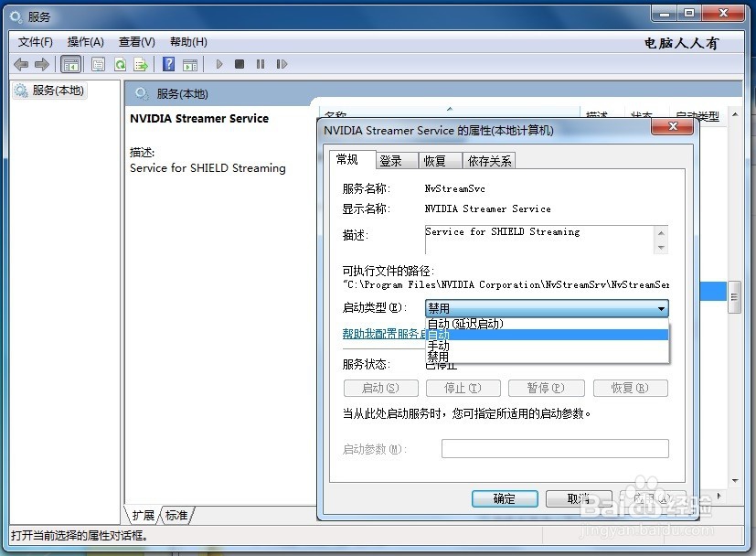
Task: Switch to the 扩展 view tab
Action: 144,516
